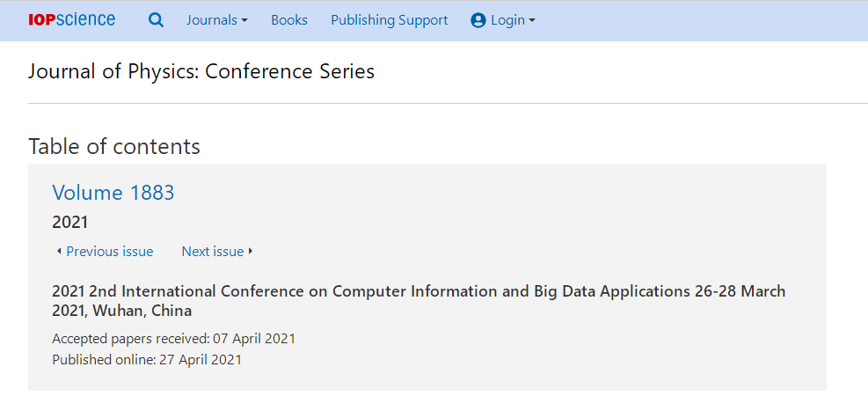The width and height of the screenshot is (868, 411).
Task: Click the Accepted papers received date line
Action: coord(174,339)
